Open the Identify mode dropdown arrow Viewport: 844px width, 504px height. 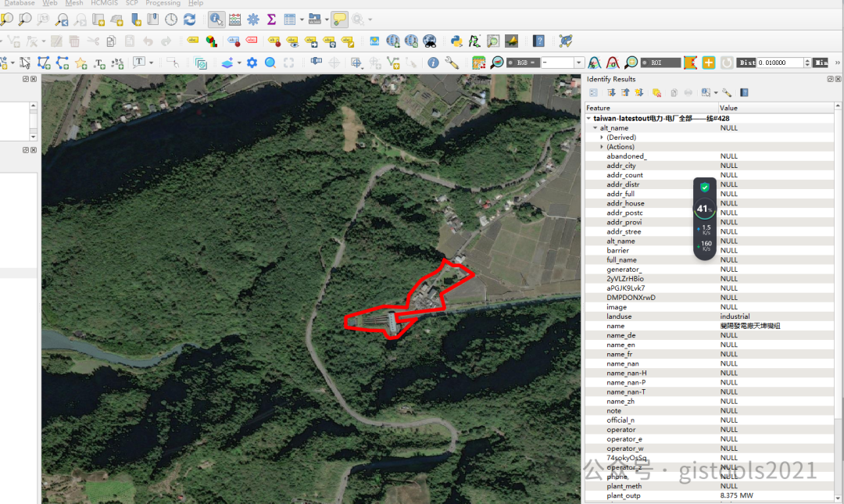716,93
